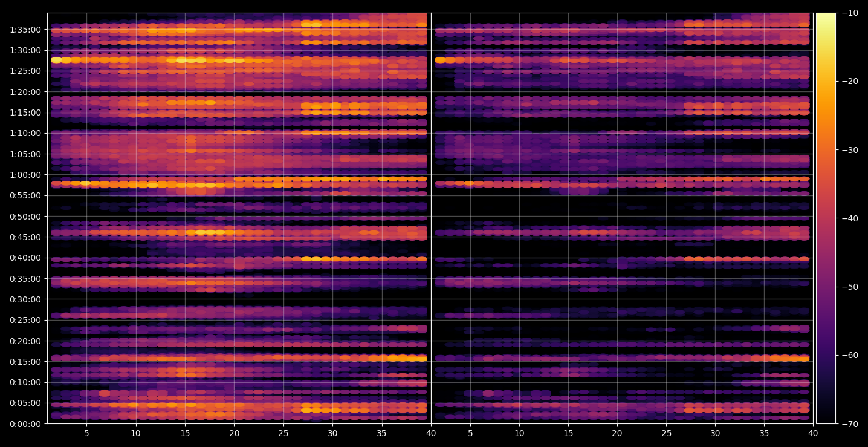The image size is (868, 447).
Task: Select the 1:05:00 tick label
Action: pyautogui.click(x=25, y=154)
